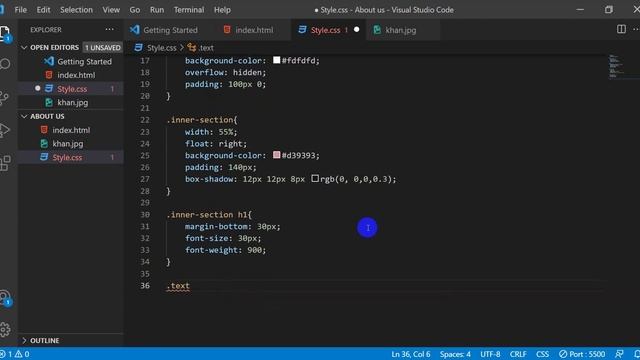Click Ln 36, Col 6 status item
Screen dimensions: 640x360
coord(411,354)
